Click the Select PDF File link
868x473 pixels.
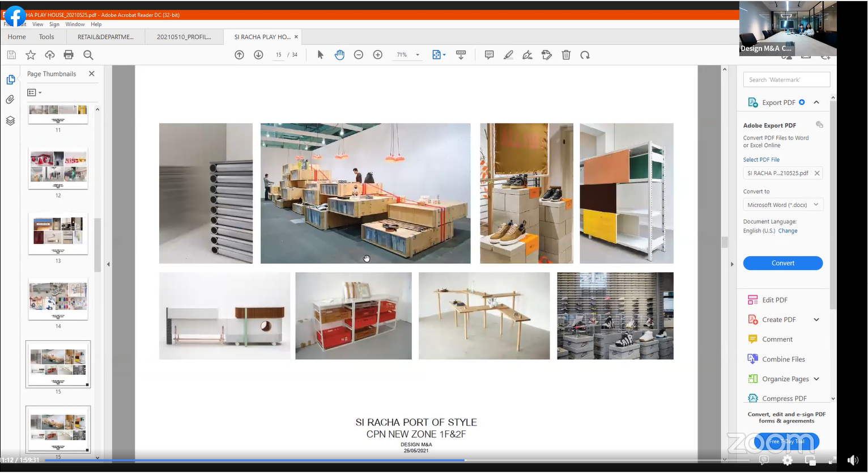click(x=761, y=160)
